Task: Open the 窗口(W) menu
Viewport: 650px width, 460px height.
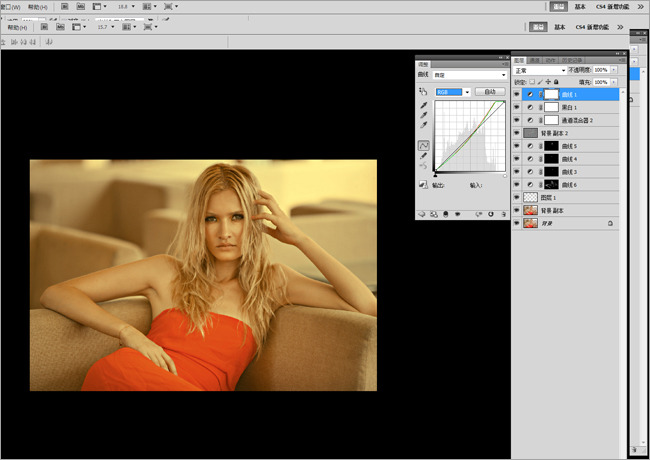Action: point(10,7)
